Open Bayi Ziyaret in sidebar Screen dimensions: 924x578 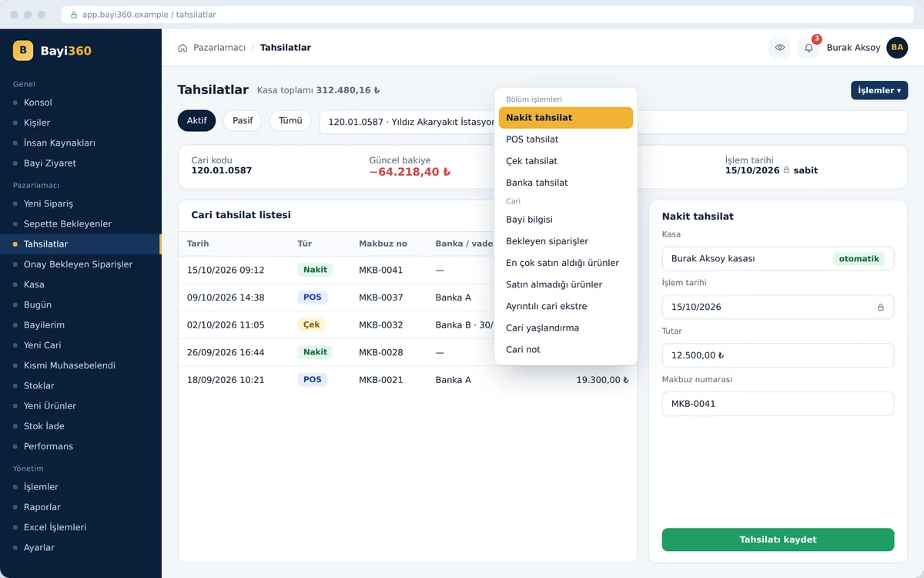[x=81, y=163]
